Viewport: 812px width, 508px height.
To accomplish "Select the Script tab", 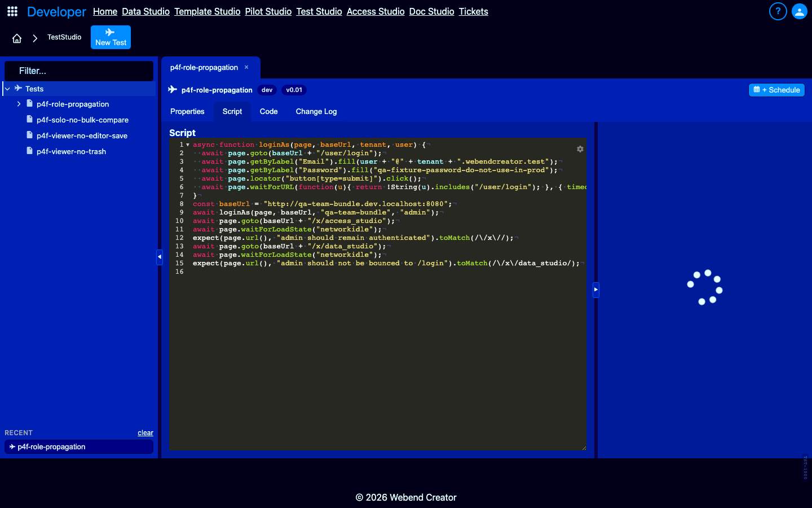I will point(232,112).
